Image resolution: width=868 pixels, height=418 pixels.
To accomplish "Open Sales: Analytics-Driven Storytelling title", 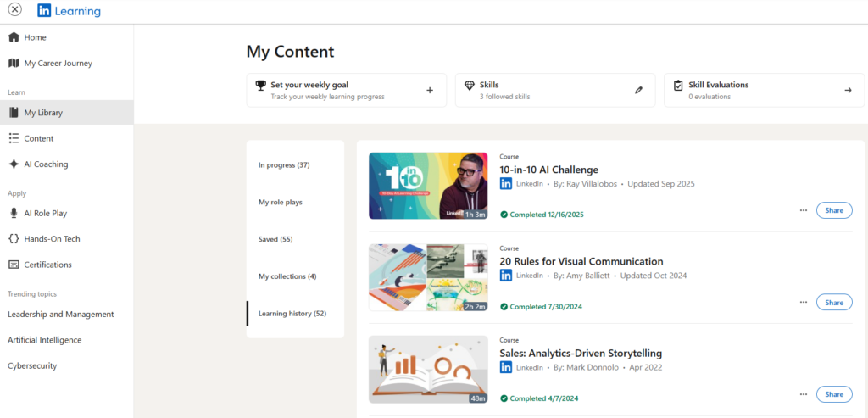I will 581,354.
